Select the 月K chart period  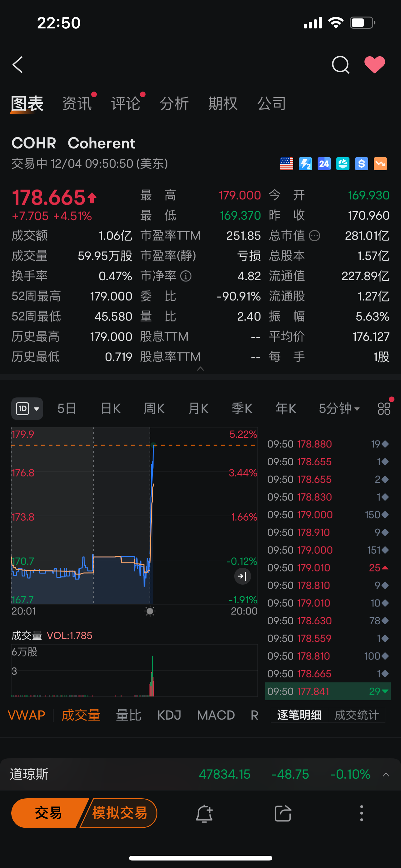click(x=198, y=409)
